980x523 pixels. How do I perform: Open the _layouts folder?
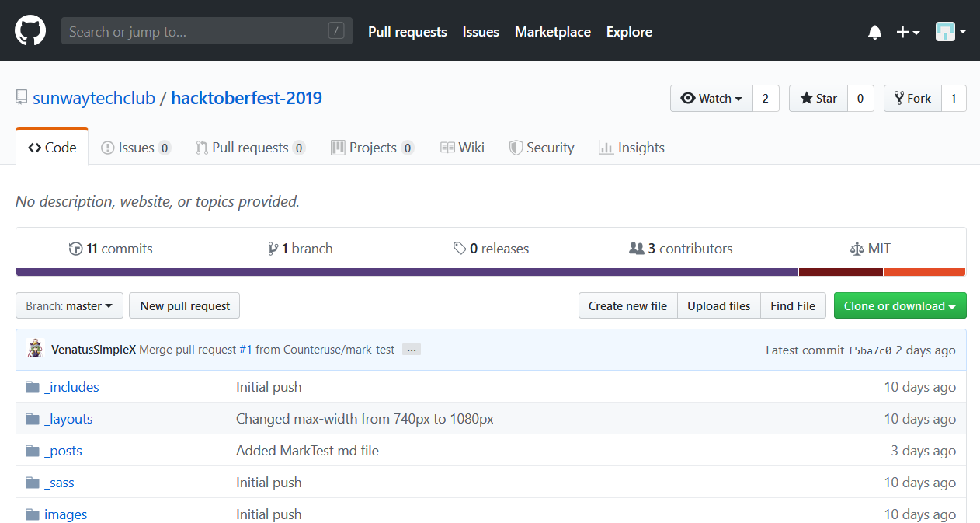click(68, 419)
